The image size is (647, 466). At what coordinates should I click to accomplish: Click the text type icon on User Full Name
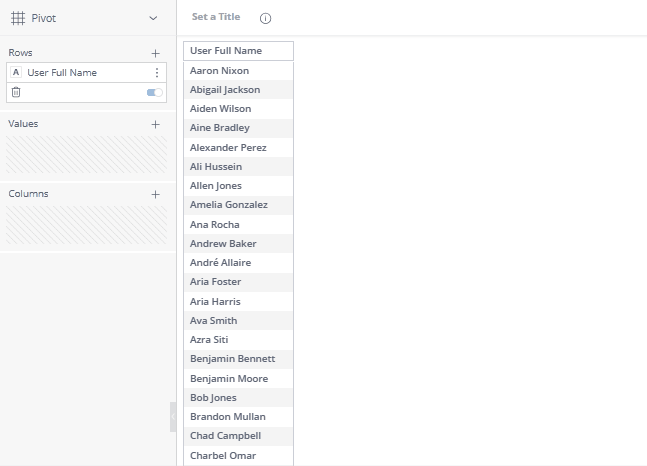click(16, 73)
